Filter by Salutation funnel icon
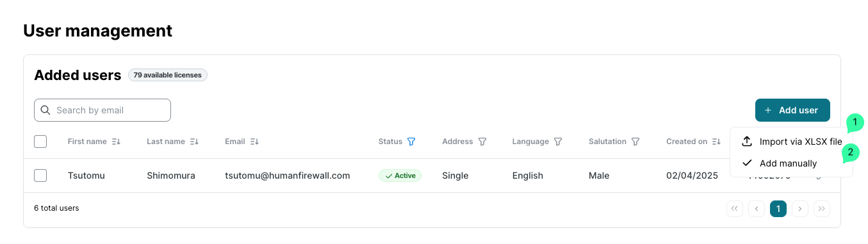Viewport: 868px width, 244px height. (x=635, y=142)
